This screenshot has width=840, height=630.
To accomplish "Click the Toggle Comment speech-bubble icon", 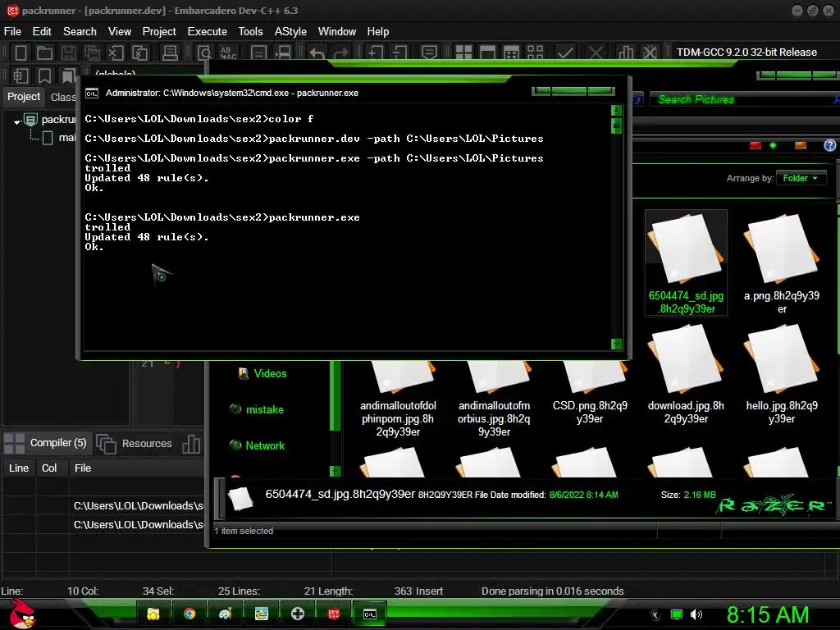I will point(429,52).
